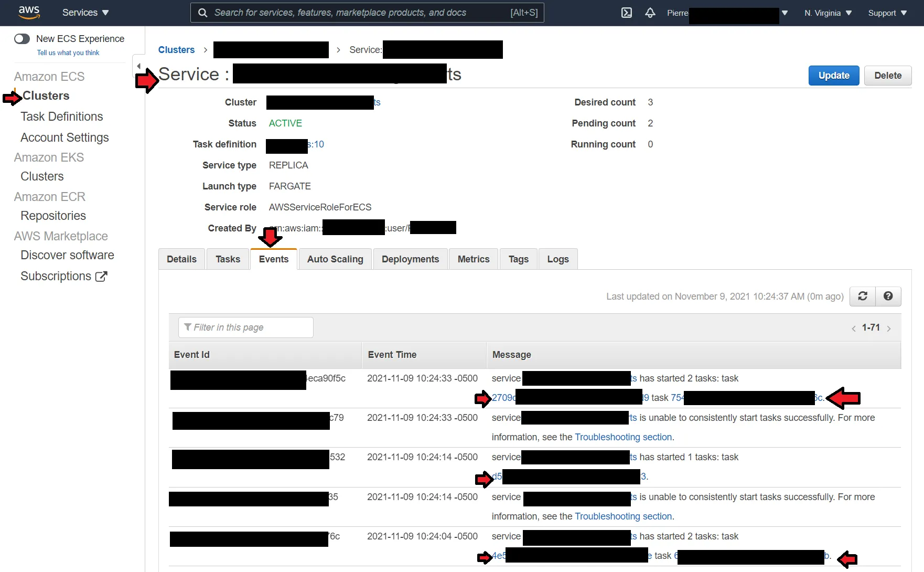Select Clusters under Amazon ECS
The image size is (924, 572).
coord(46,96)
